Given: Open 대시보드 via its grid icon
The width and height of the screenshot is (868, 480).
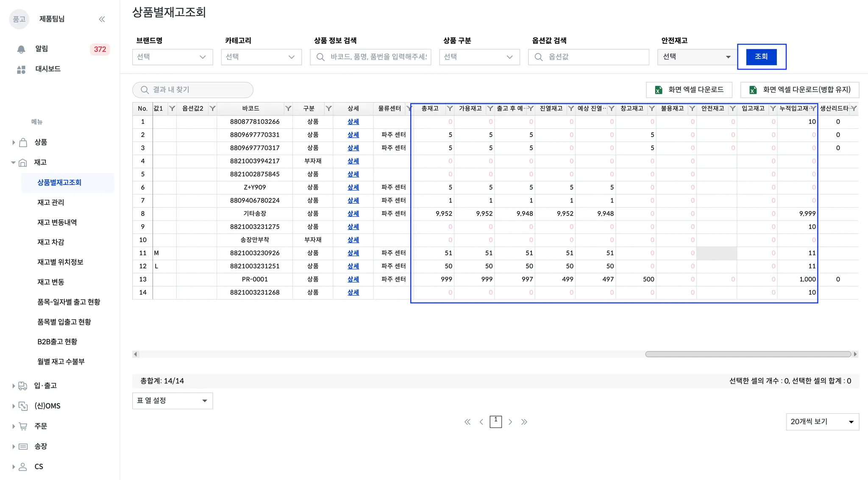Looking at the screenshot, I should [21, 70].
